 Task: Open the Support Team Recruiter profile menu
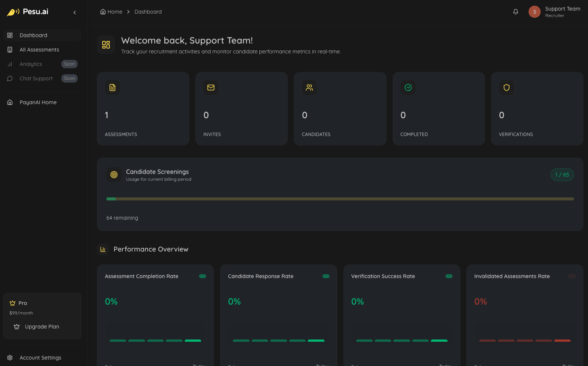(562, 12)
